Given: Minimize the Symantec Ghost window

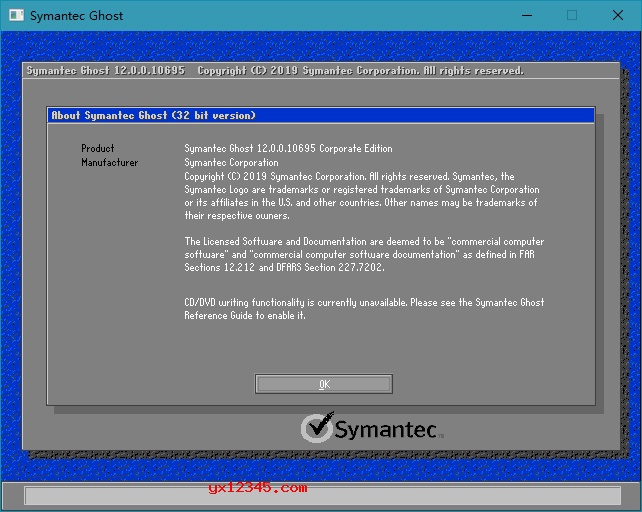Looking at the screenshot, I should tap(527, 16).
